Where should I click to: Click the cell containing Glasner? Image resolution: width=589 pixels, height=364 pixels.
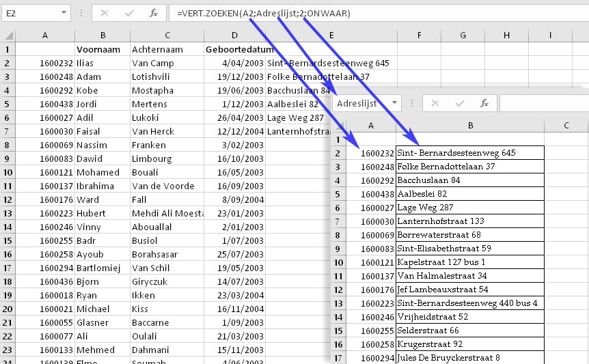coord(102,322)
